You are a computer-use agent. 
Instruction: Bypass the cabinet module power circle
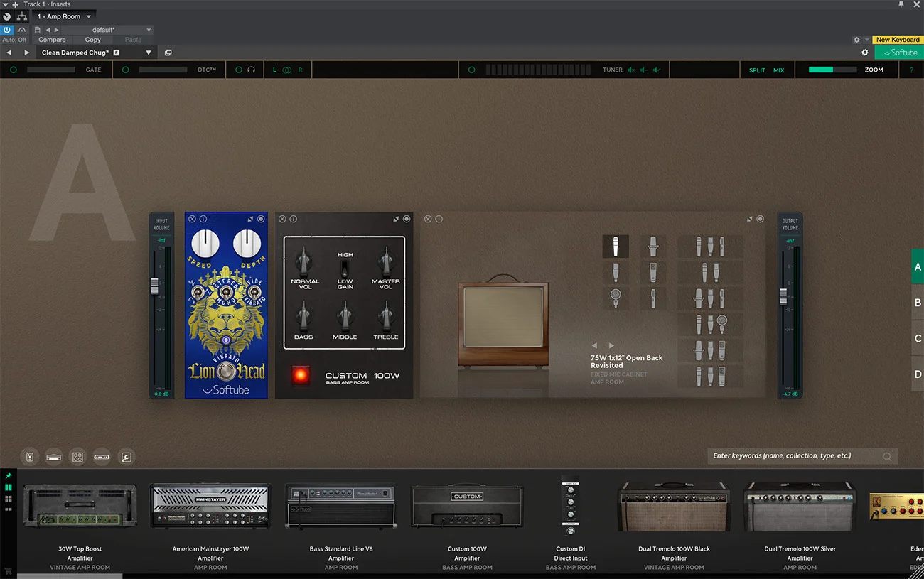[x=760, y=219]
